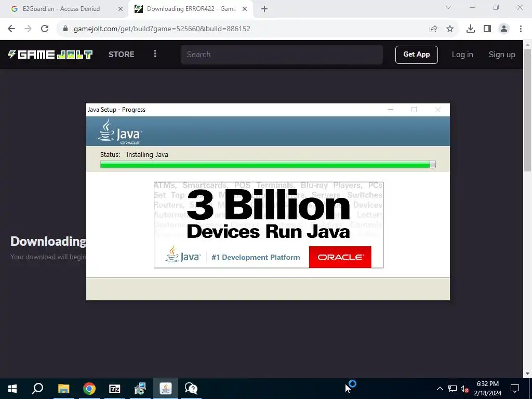Bookmark this page with the star icon
Image resolution: width=532 pixels, height=399 pixels.
click(450, 29)
